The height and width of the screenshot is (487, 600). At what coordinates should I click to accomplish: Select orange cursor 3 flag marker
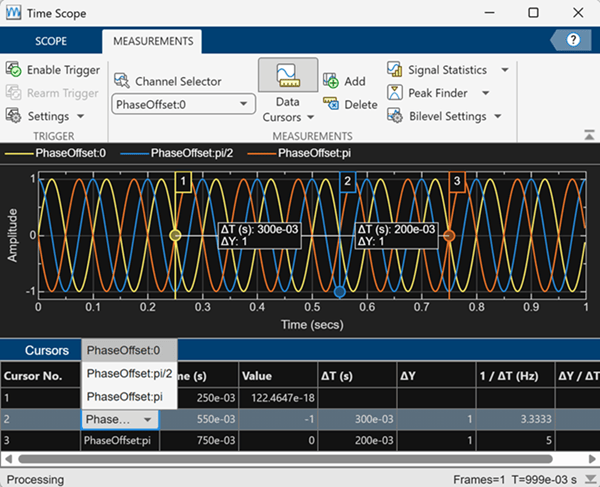[x=457, y=181]
